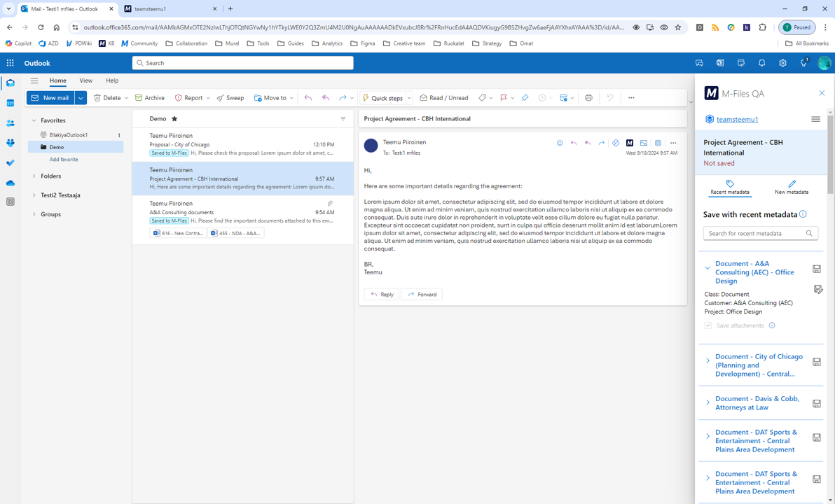This screenshot has width=835, height=504.
Task: Click the New mail button
Action: [50, 98]
